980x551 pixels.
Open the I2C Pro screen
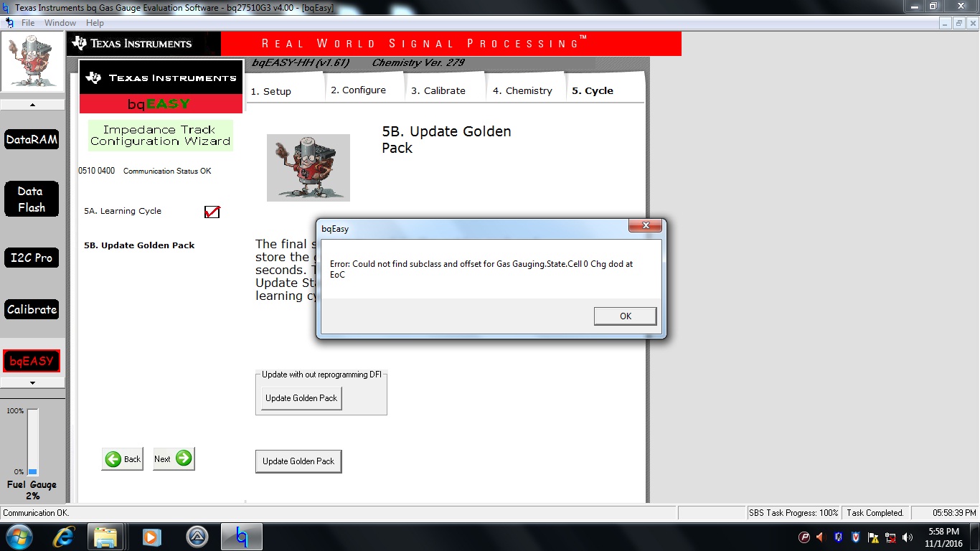[32, 258]
